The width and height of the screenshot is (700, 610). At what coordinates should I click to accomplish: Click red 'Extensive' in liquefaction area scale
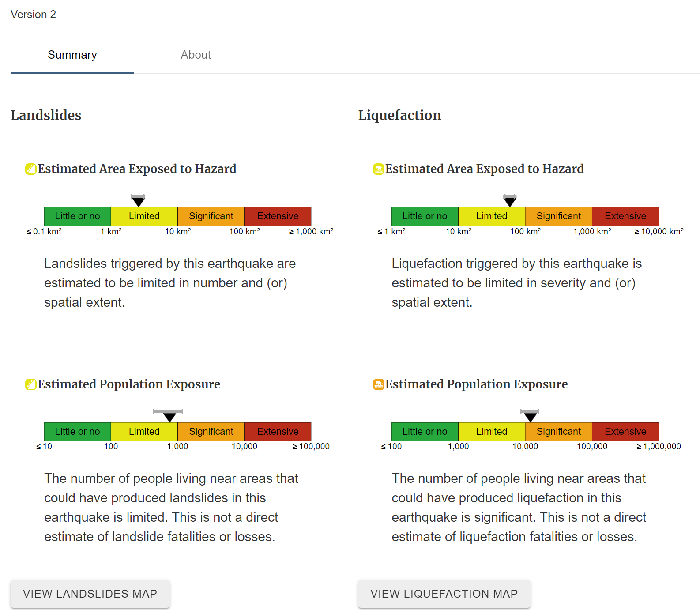(x=625, y=216)
